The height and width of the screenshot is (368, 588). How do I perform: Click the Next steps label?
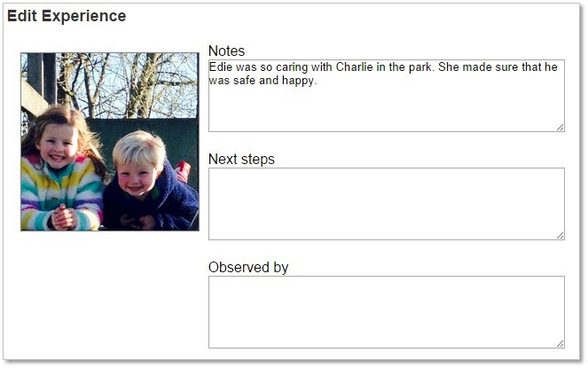[x=241, y=159]
